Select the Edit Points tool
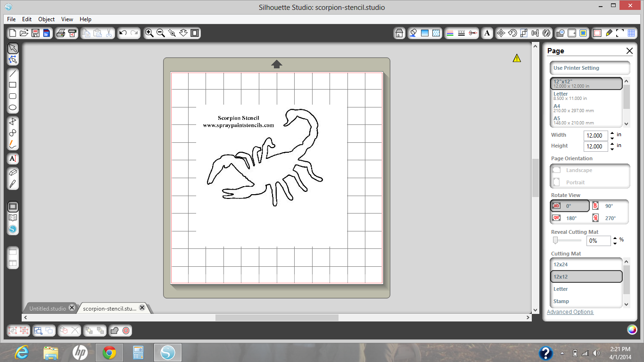Viewport: 644px width, 362px height. pos(13,60)
